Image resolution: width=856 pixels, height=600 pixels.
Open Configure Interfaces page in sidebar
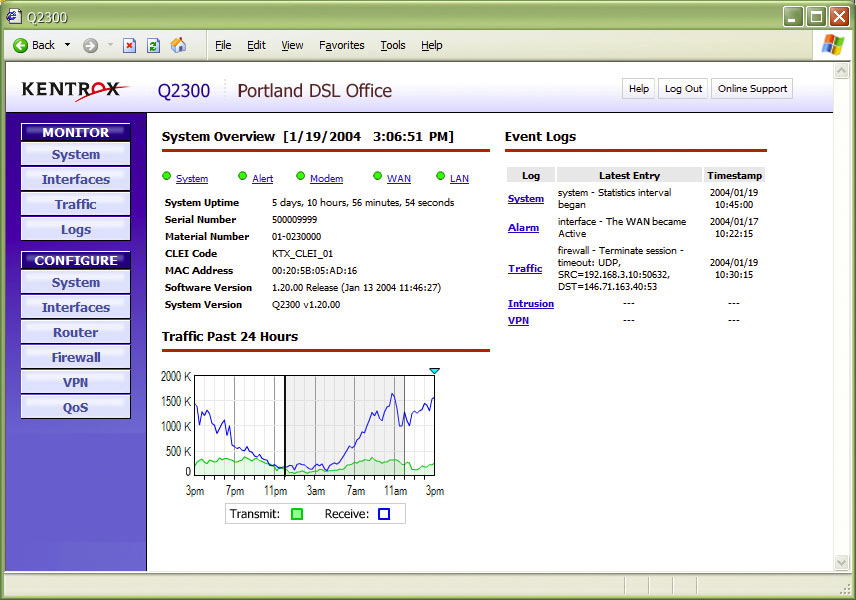75,307
